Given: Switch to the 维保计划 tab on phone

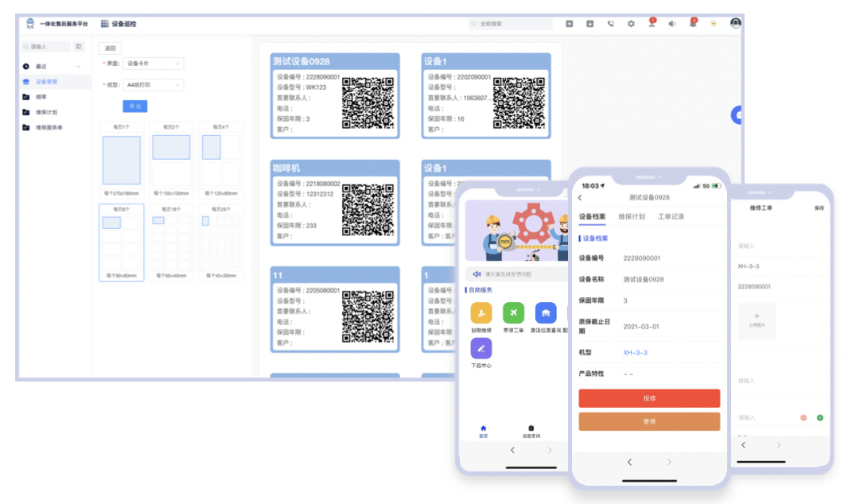Looking at the screenshot, I should 632,216.
